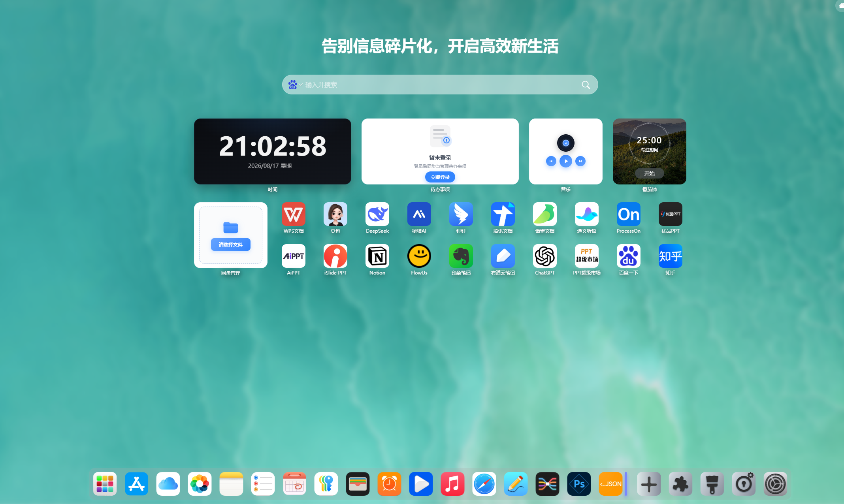Open Launchpad grid icon in dock
The width and height of the screenshot is (844, 504).
pos(105,484)
